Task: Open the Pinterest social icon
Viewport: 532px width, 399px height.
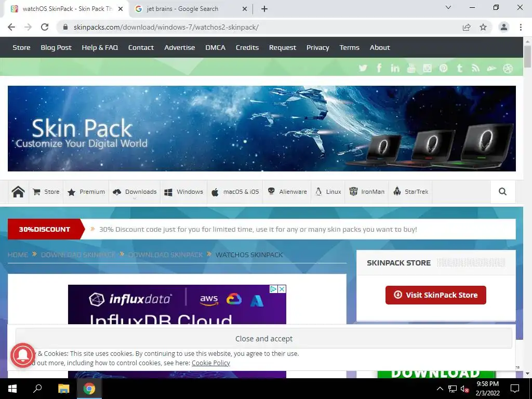Action: click(x=443, y=68)
